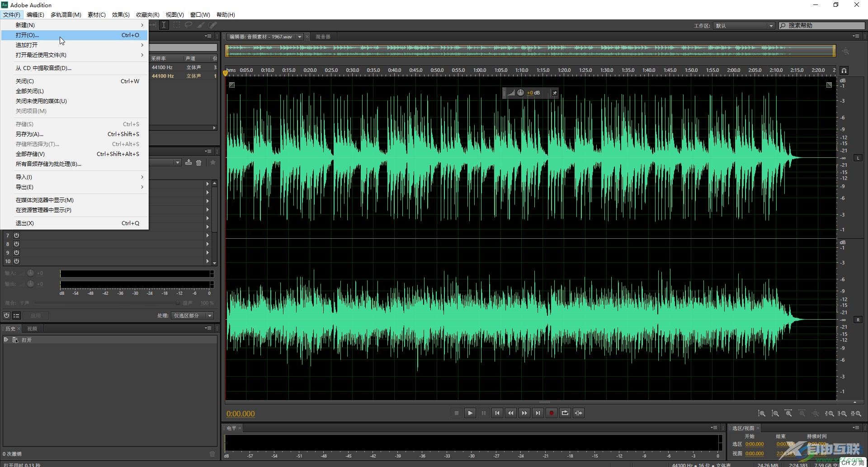868x467 pixels.
Task: Zoom out amplitude icon
Action: tap(775, 414)
